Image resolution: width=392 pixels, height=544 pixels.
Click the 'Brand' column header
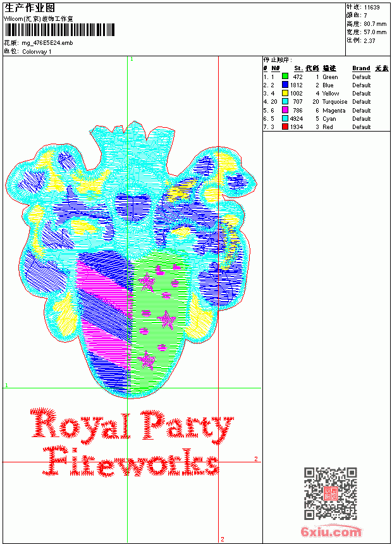361,68
